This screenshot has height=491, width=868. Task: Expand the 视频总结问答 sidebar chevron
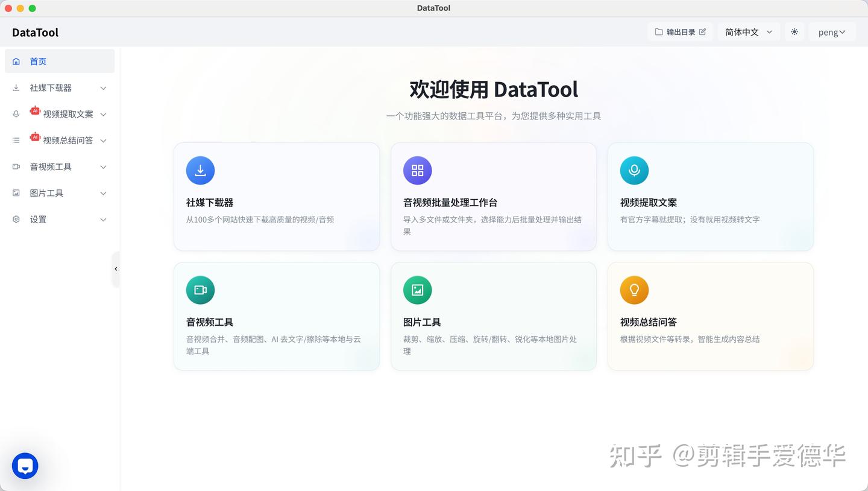[103, 141]
